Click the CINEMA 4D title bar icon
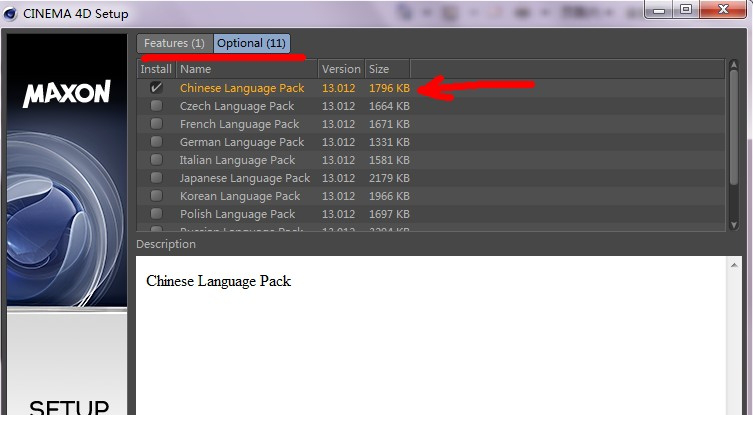 [10, 13]
